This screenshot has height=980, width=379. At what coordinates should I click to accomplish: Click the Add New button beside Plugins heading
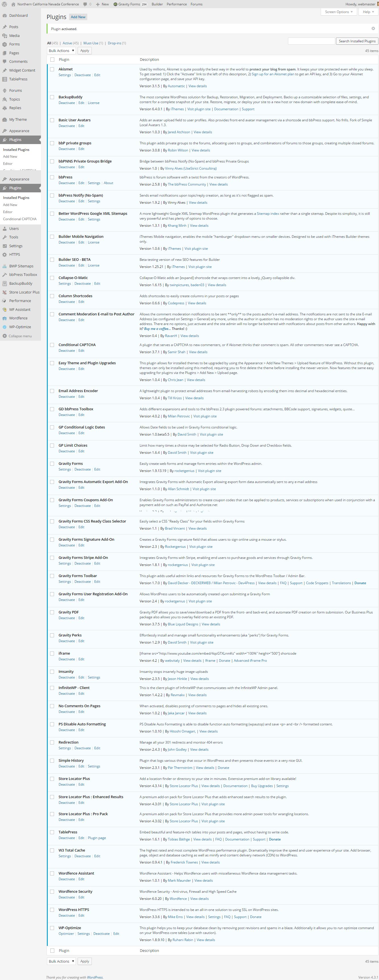[x=78, y=17]
